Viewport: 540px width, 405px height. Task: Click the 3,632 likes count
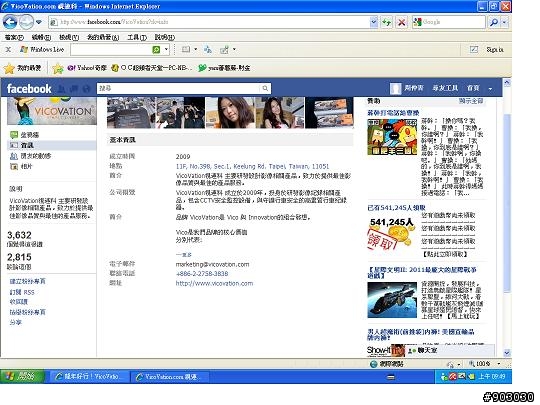click(x=19, y=235)
